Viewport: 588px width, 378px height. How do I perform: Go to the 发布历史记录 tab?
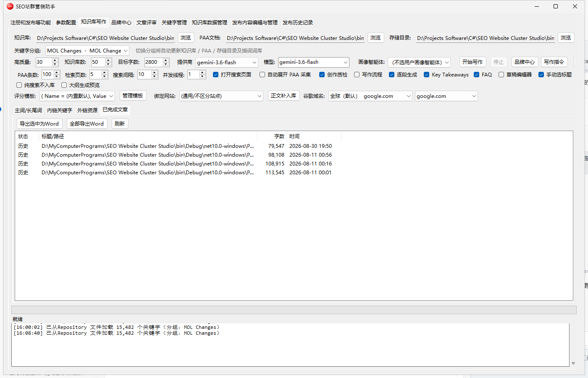[x=298, y=23]
